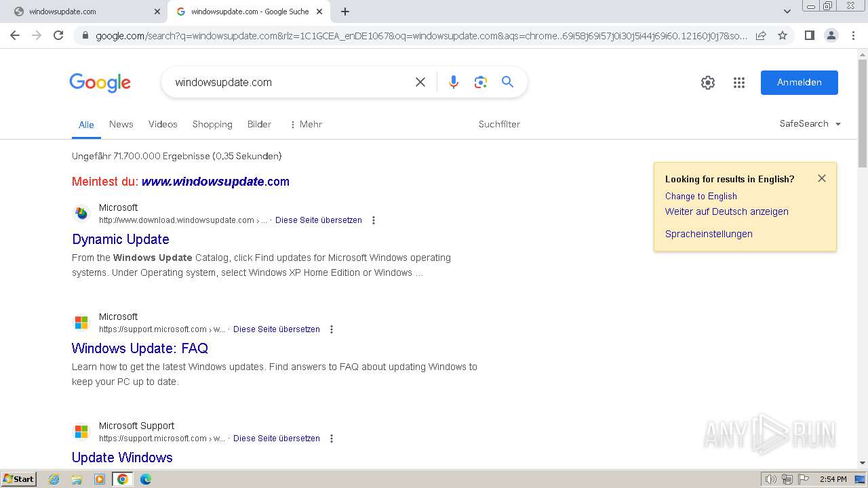Open the Windows Start menu

pos(18,479)
